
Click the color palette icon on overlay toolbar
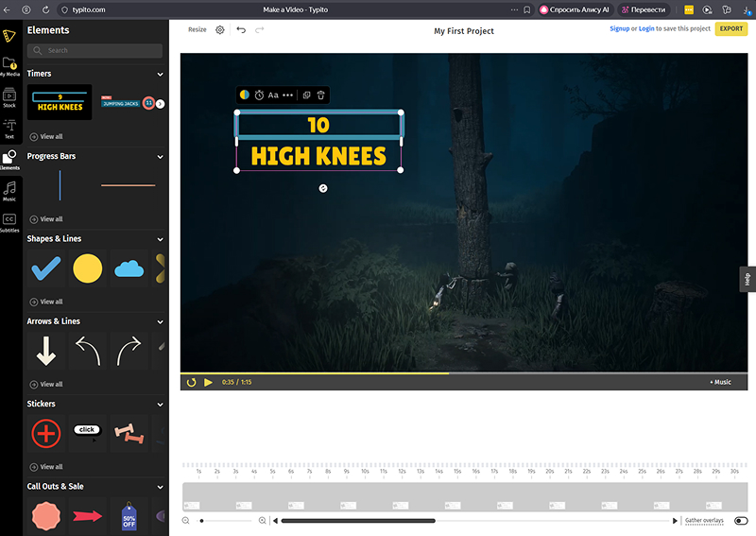point(245,95)
